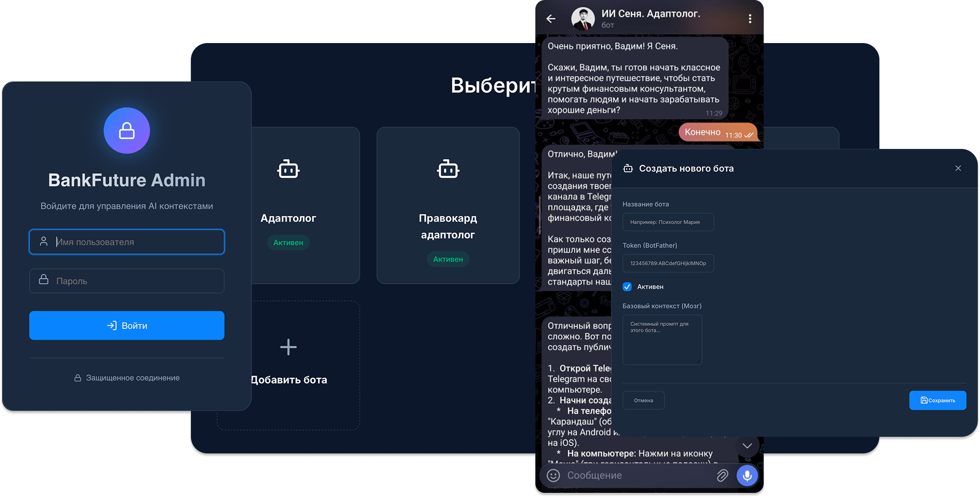This screenshot has width=980, height=497.
Task: Select the Правокард адаптолог bot card
Action: (x=448, y=205)
